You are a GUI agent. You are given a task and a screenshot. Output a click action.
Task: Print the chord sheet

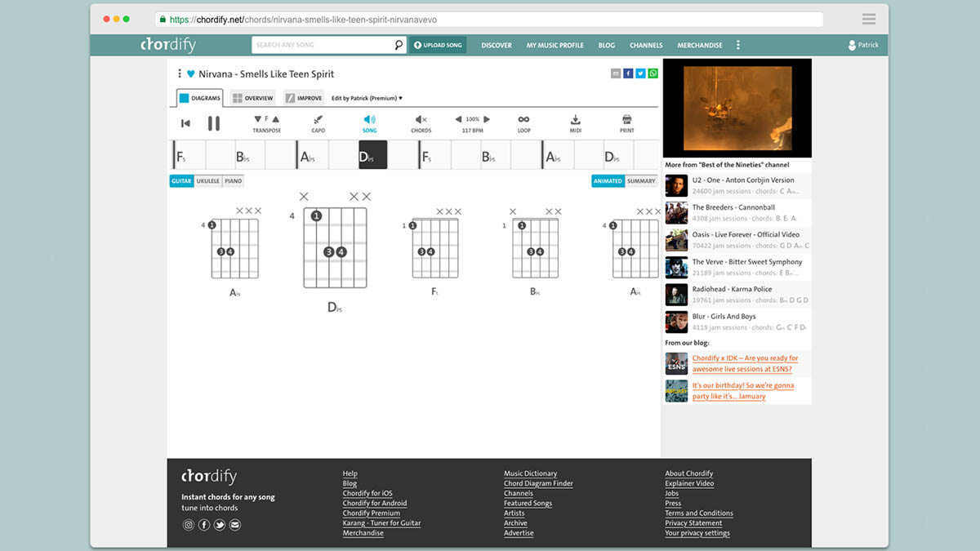click(x=626, y=123)
